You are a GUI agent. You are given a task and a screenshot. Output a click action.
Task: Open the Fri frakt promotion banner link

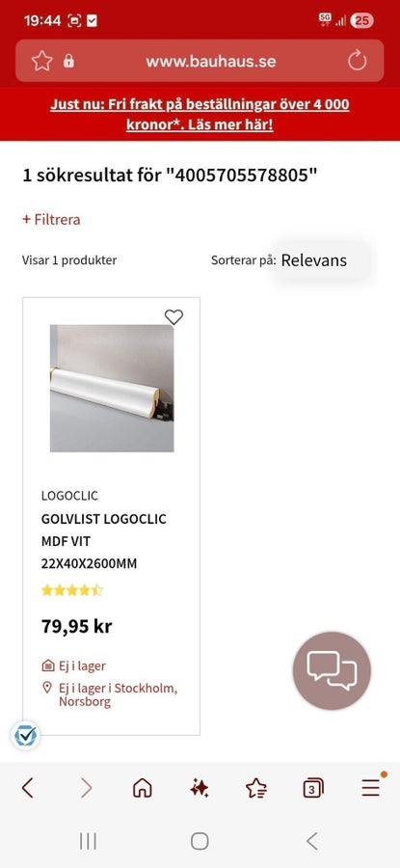[x=200, y=114]
